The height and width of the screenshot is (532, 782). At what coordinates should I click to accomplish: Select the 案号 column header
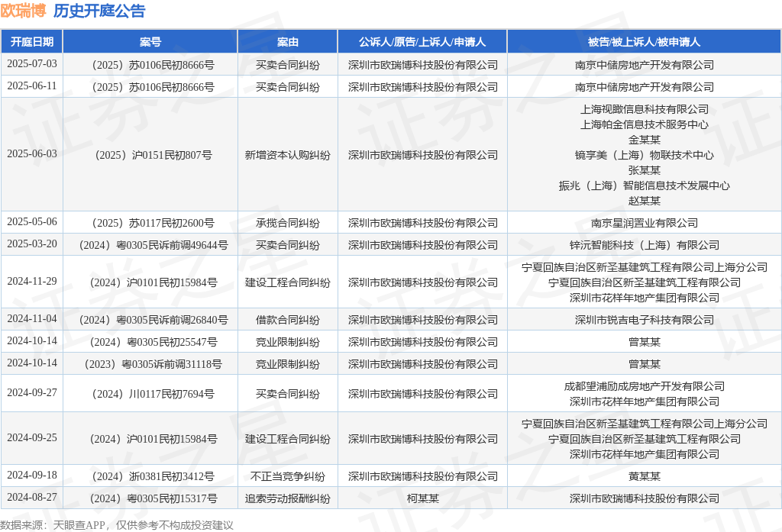click(x=150, y=42)
